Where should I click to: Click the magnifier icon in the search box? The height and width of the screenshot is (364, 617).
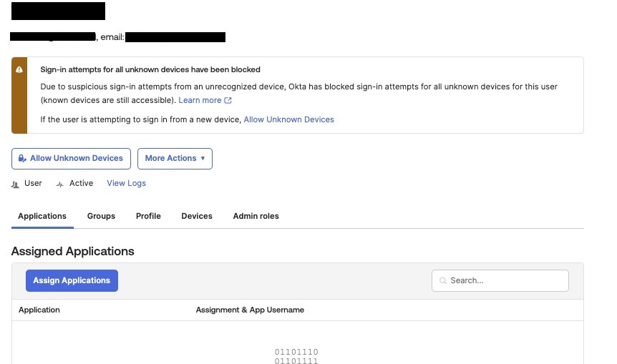443,281
